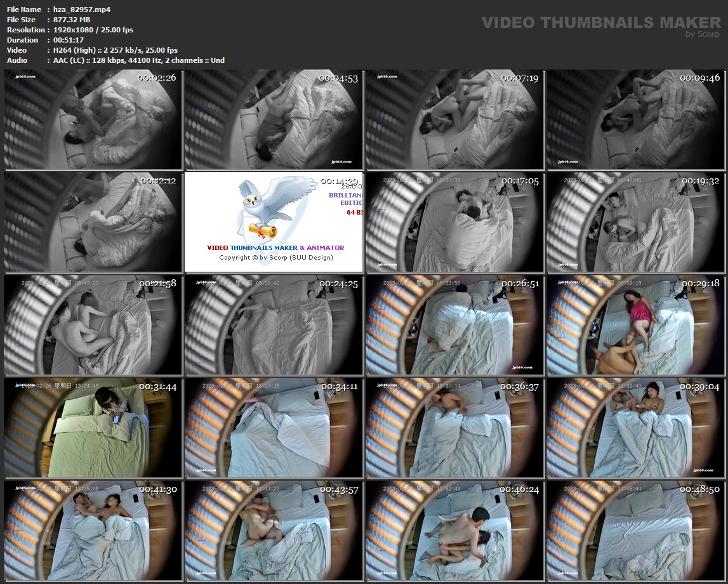The image size is (728, 584).
Task: Select the thumbnail stamped 00:48:50
Action: coord(635,531)
